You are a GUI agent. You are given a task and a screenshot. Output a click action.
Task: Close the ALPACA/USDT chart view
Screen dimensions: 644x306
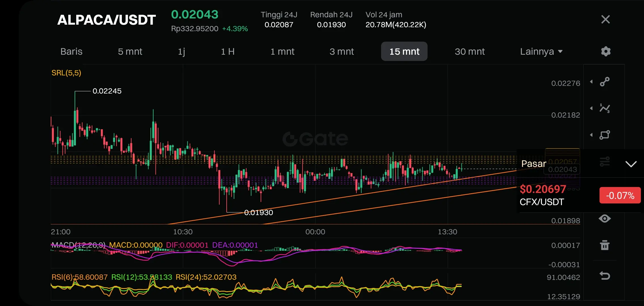point(605,19)
